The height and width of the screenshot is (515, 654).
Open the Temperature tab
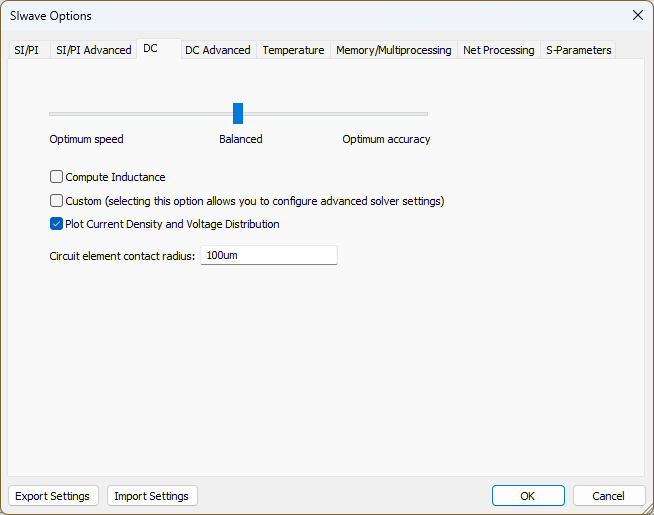point(293,50)
